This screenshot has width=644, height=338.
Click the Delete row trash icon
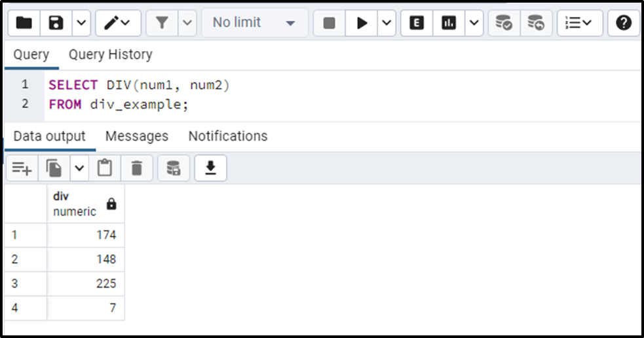tap(136, 168)
